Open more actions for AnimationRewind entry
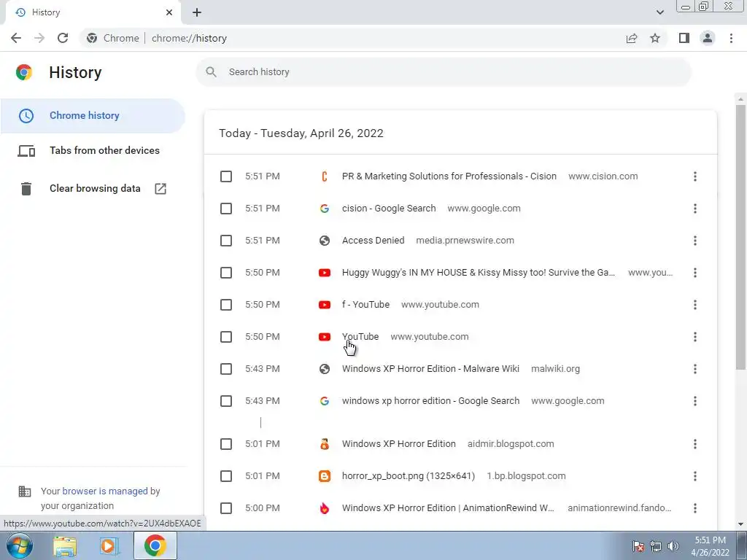Image resolution: width=747 pixels, height=560 pixels. [x=695, y=508]
